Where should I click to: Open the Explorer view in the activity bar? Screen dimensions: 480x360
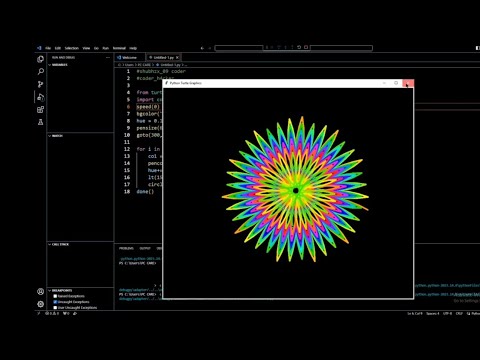click(x=40, y=59)
